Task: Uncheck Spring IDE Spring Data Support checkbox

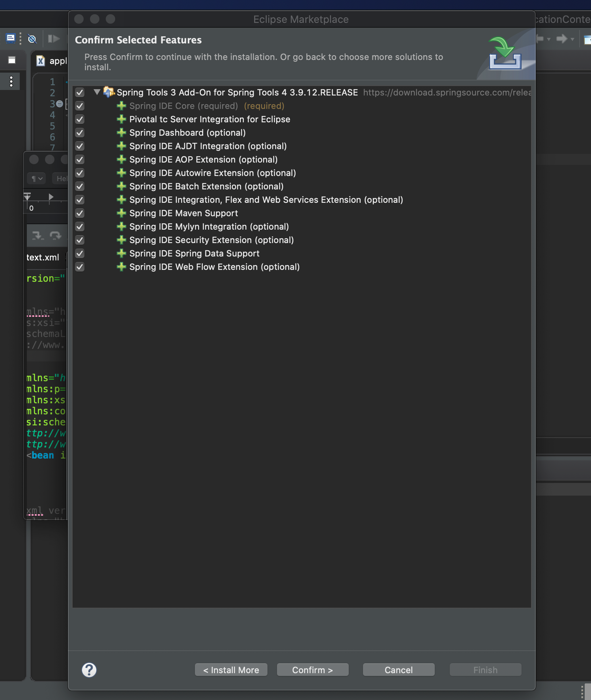Action: click(x=80, y=253)
